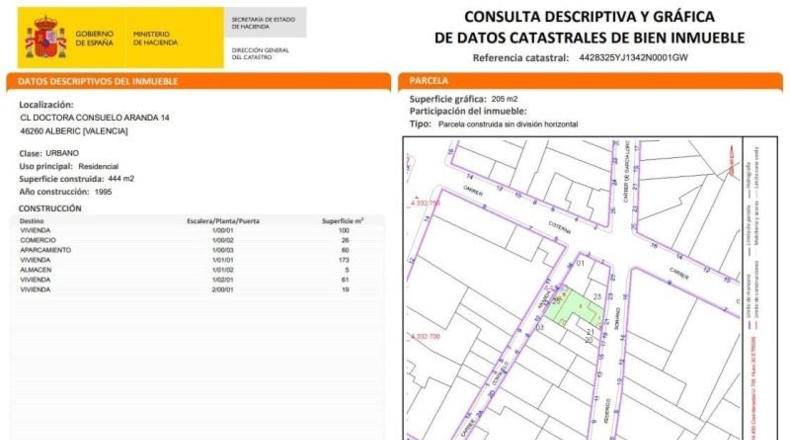Image resolution: width=790 pixels, height=440 pixels.
Task: Click the Spanish government coat of arms
Action: tap(46, 37)
